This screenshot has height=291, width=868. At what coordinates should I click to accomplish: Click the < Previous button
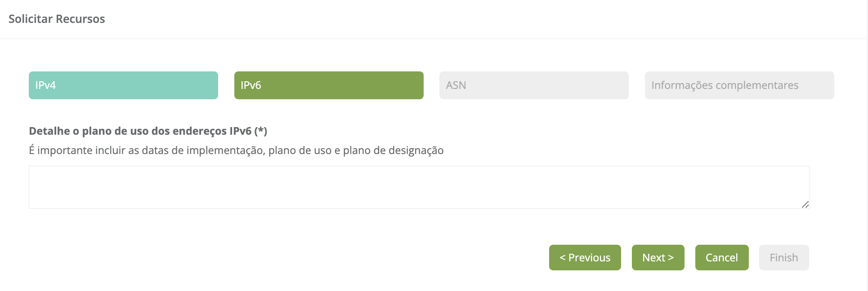[x=585, y=258]
